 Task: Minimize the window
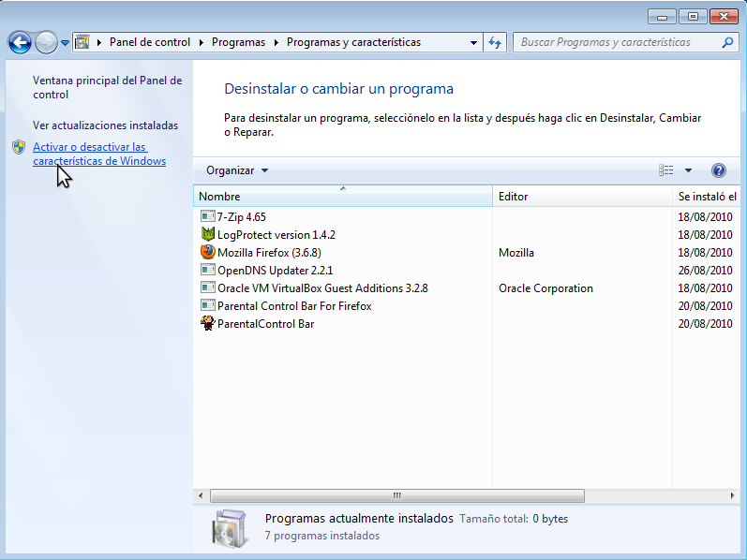(663, 17)
